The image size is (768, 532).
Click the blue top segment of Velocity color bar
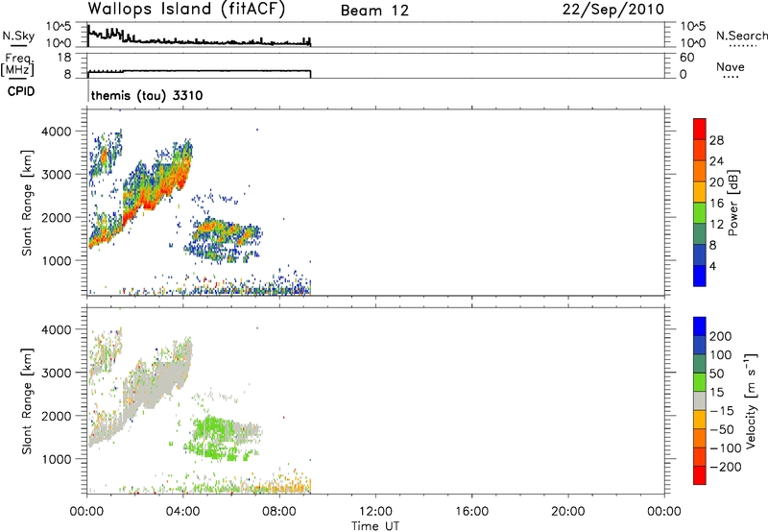pyautogui.click(x=700, y=326)
